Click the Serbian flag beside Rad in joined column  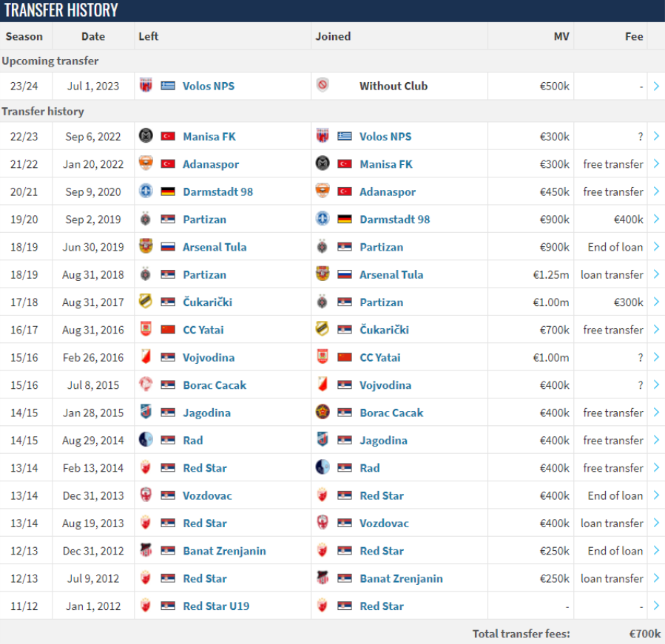(x=345, y=467)
